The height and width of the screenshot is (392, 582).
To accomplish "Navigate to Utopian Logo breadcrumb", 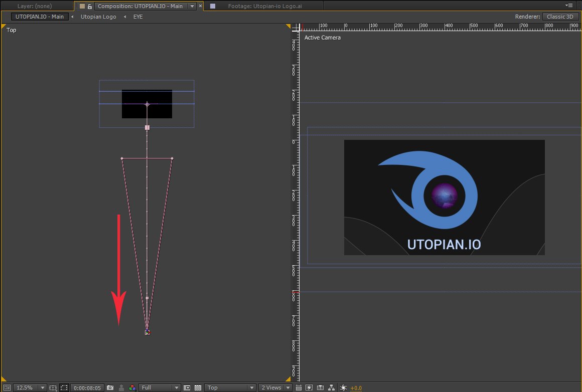I will click(98, 17).
